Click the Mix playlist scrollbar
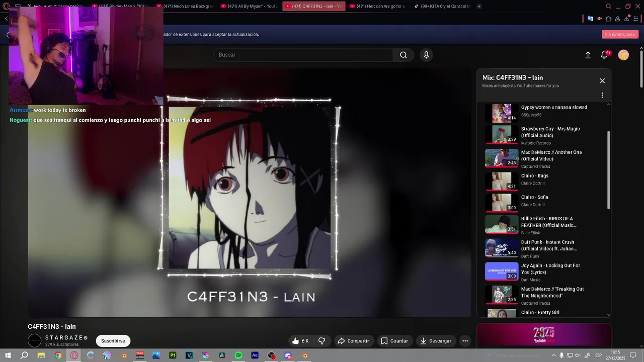The height and width of the screenshot is (362, 644). [609, 170]
